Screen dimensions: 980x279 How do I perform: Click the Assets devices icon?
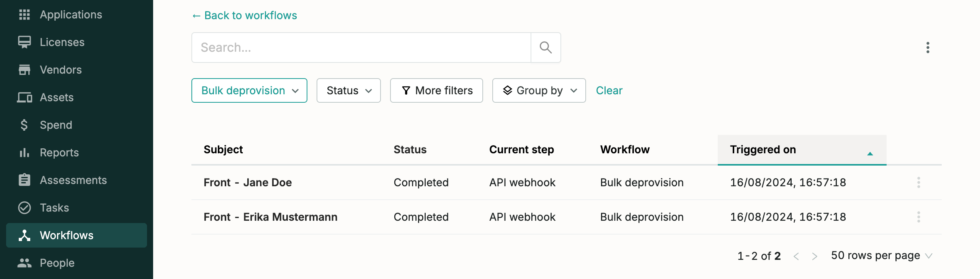click(x=24, y=97)
